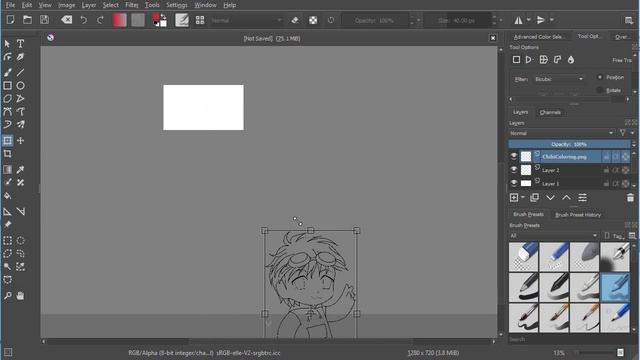
Task: Open the Filter menu
Action: pos(131,5)
